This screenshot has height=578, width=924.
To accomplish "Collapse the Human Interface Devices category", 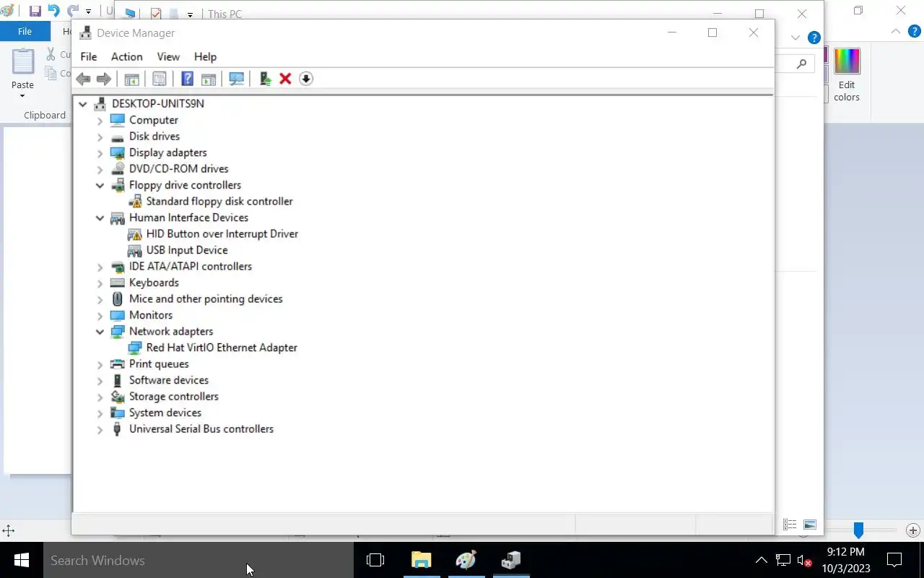I will [x=100, y=217].
